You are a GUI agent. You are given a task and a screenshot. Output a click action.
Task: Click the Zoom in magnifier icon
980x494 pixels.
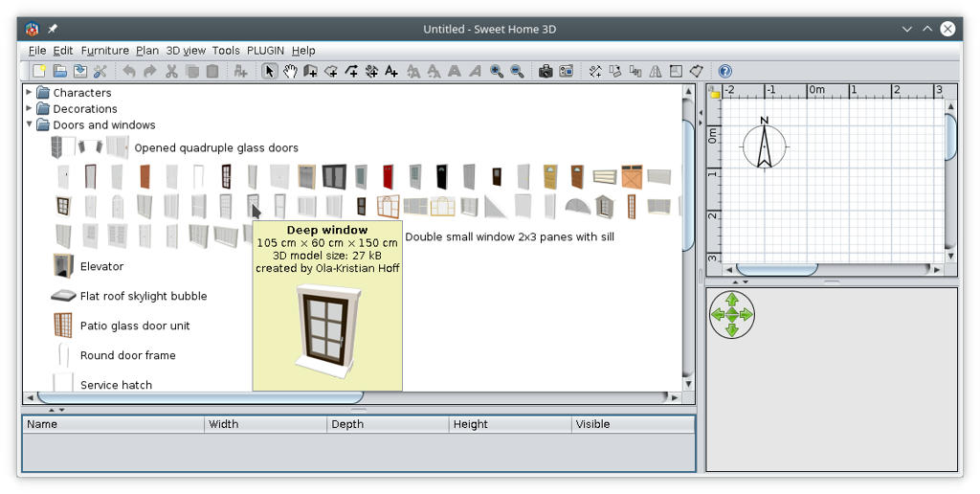(x=497, y=71)
